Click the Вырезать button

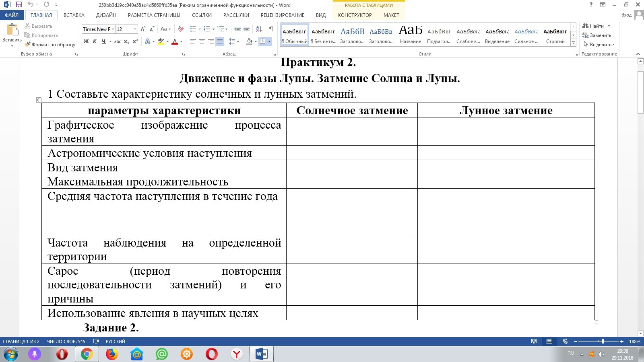[39, 26]
